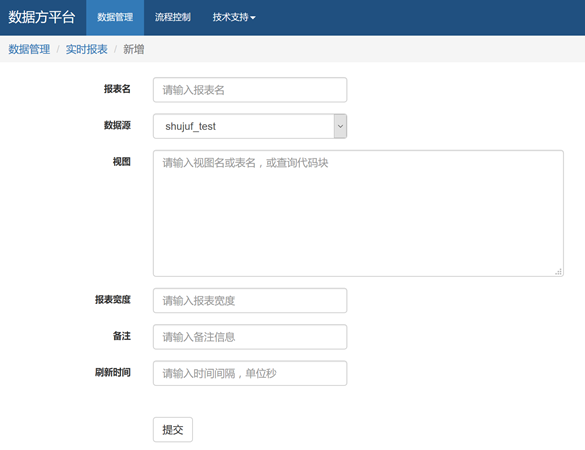The image size is (585, 450).
Task: Click the 报表名 field label
Action: coord(117,89)
